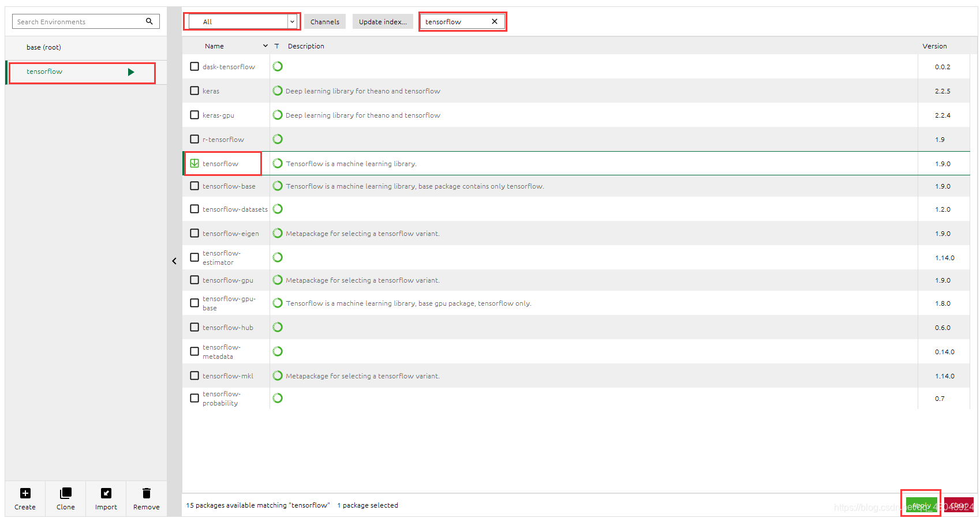Click "1 package selected" status text
Screen dimensions: 980x518
point(368,505)
